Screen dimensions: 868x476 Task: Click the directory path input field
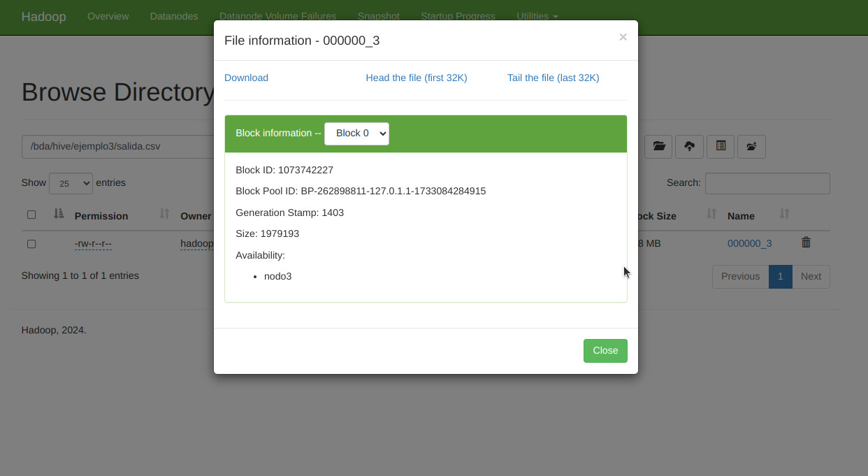tap(117, 147)
